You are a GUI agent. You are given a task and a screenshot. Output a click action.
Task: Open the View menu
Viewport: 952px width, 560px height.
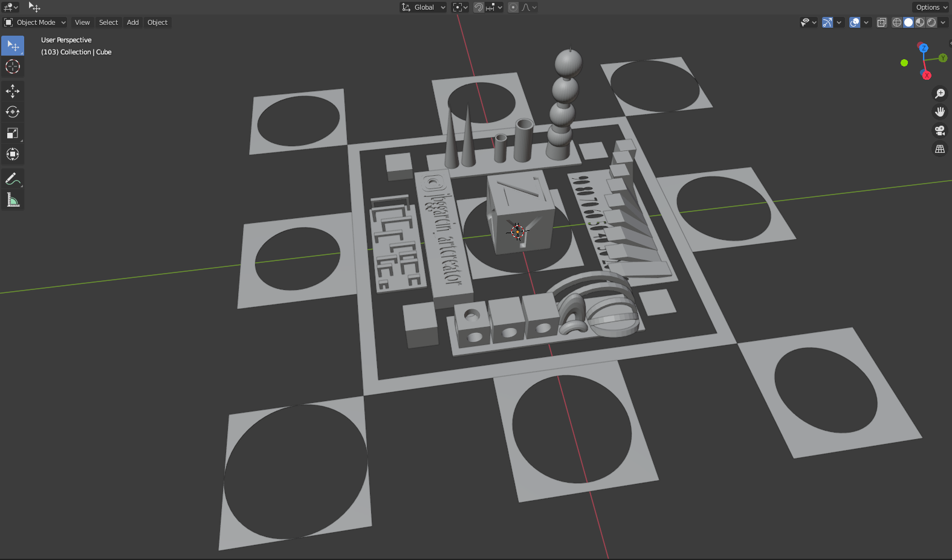coord(82,22)
